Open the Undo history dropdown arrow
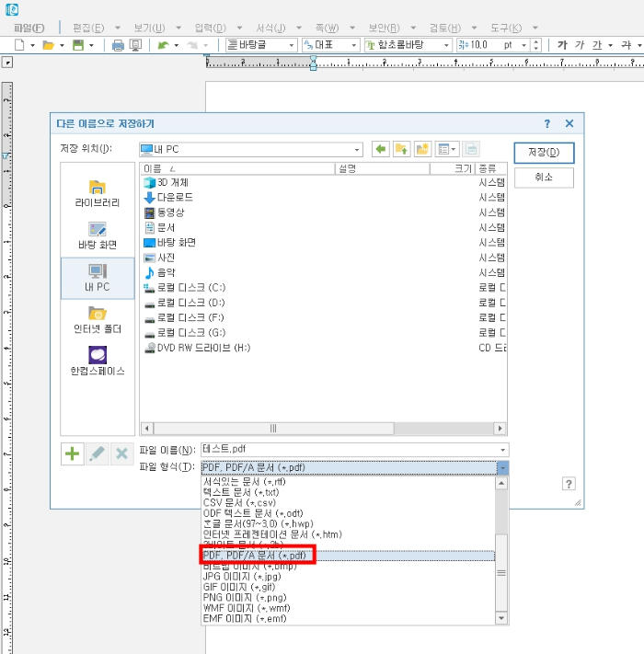Screen dimensions: 644x654 click(176, 45)
